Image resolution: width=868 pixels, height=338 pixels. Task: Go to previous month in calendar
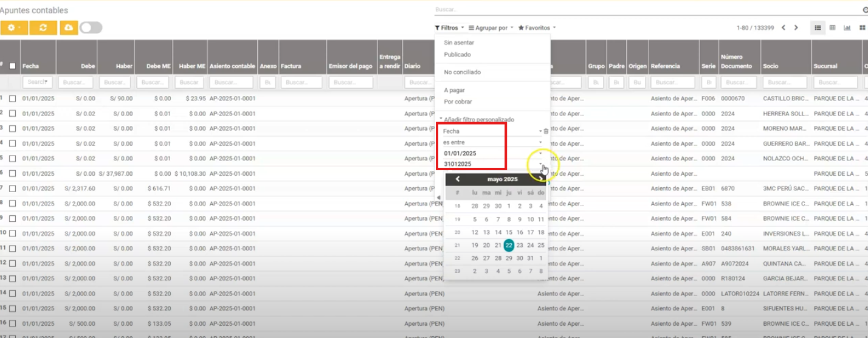tap(458, 179)
